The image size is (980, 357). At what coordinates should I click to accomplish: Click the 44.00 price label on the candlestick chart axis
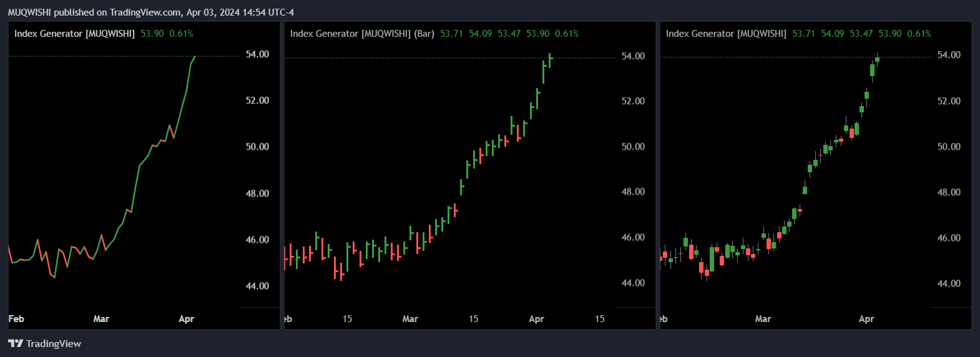point(949,283)
